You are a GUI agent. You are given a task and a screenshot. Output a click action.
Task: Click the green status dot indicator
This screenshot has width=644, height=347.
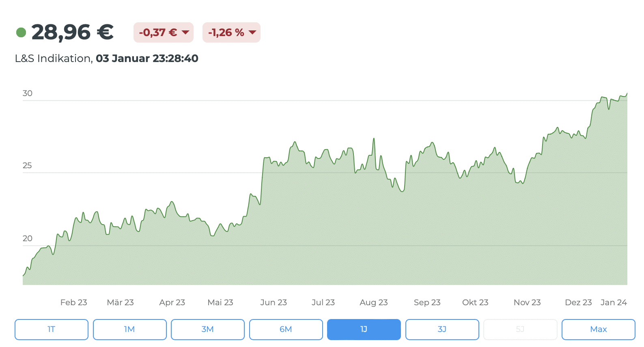coord(21,32)
